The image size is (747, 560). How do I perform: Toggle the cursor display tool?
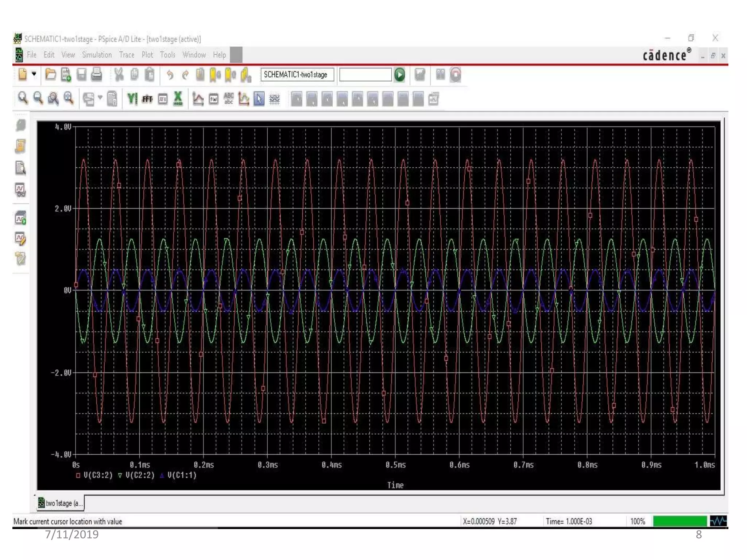click(259, 99)
